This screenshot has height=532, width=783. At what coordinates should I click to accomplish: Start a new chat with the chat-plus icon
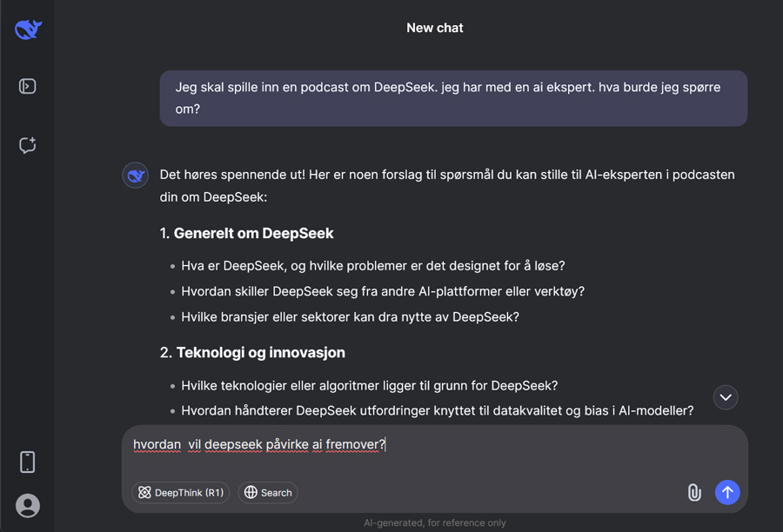point(28,145)
